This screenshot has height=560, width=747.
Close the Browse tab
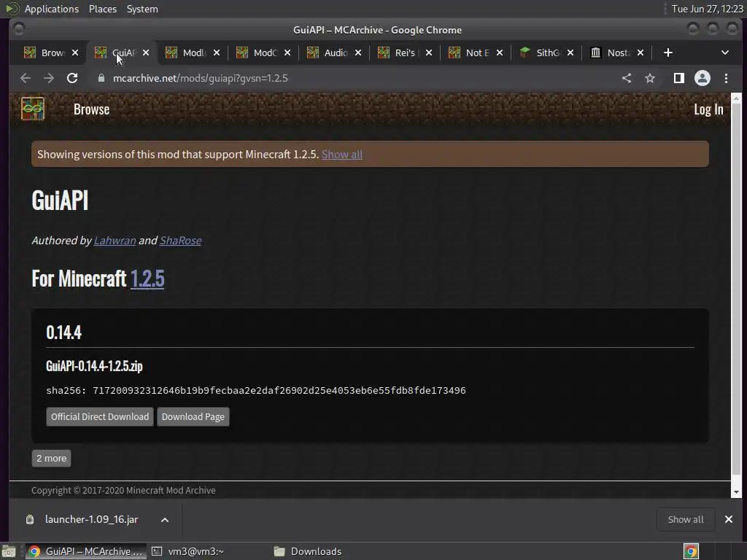(75, 52)
